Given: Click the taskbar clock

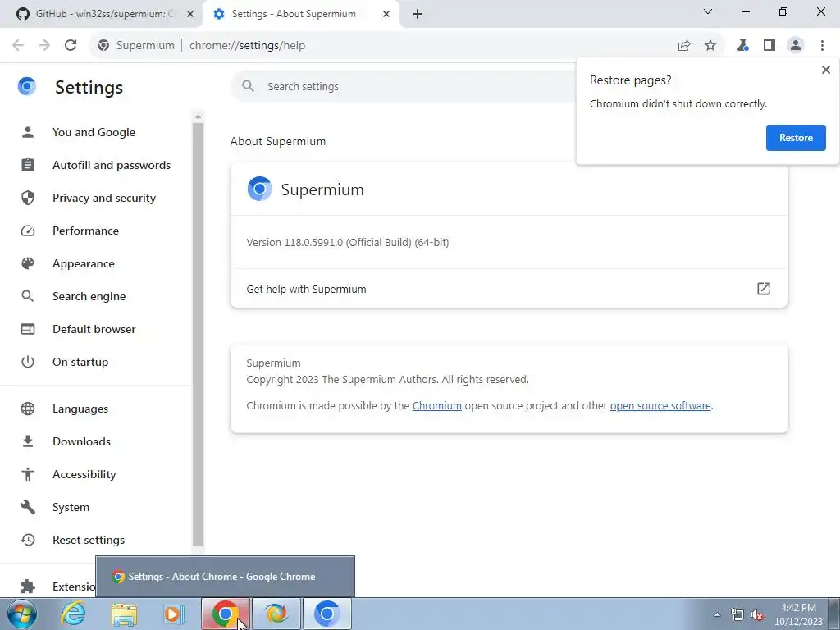Looking at the screenshot, I should [798, 614].
